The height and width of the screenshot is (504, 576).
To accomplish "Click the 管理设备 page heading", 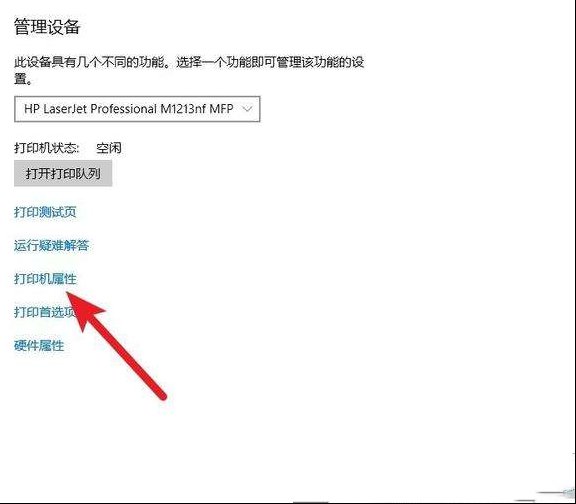I will (x=47, y=27).
